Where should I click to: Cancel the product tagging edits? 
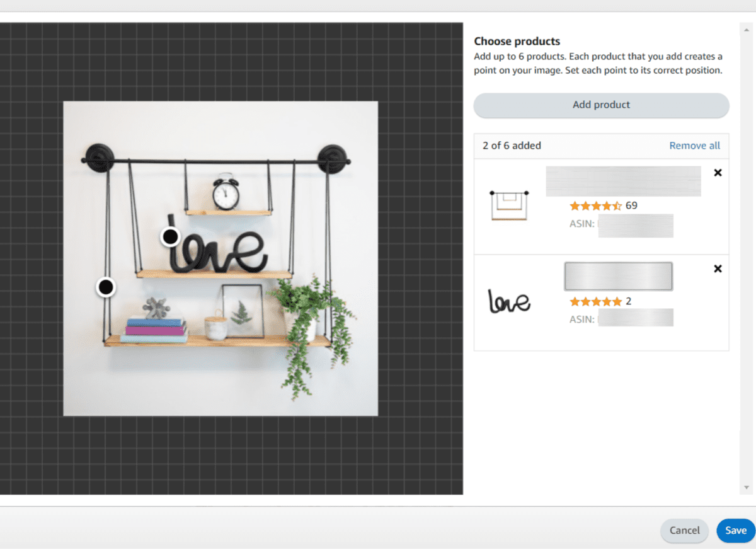[x=684, y=530]
